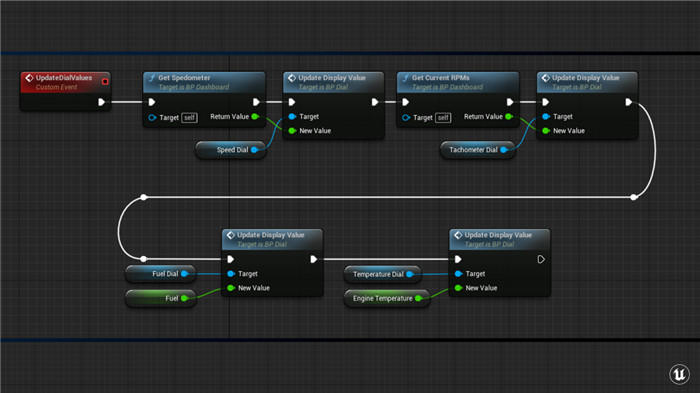Click the Speed Dial variable output pin
This screenshot has width=700, height=393.
point(254,150)
